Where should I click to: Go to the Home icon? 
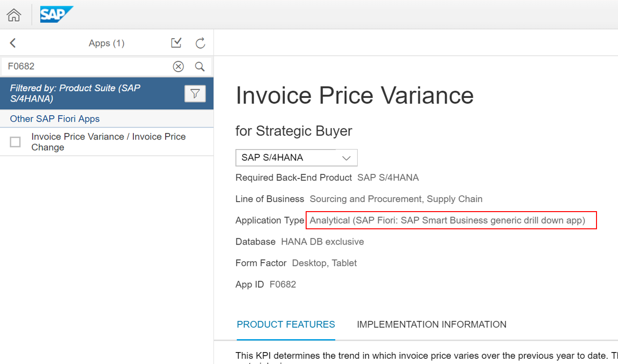click(14, 15)
